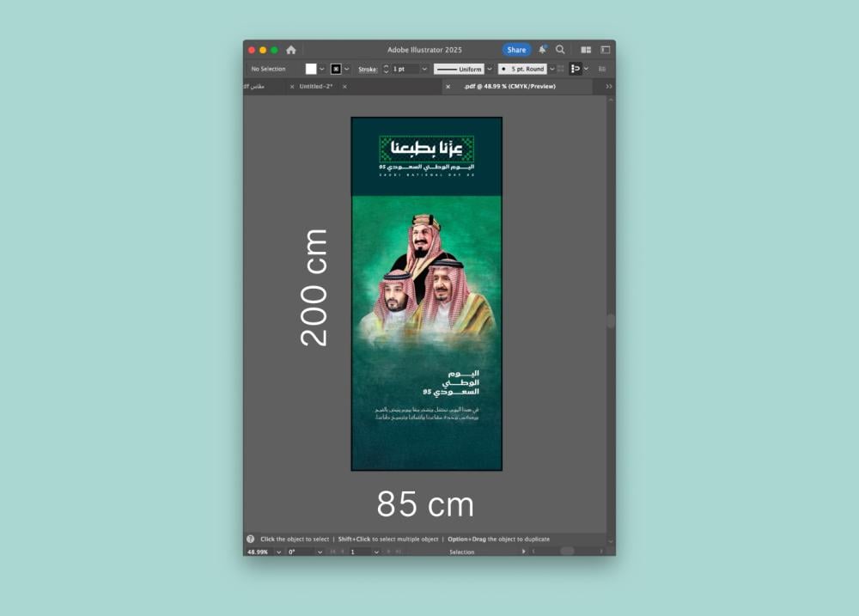This screenshot has width=859, height=616.
Task: Click the Share button
Action: pyautogui.click(x=516, y=50)
